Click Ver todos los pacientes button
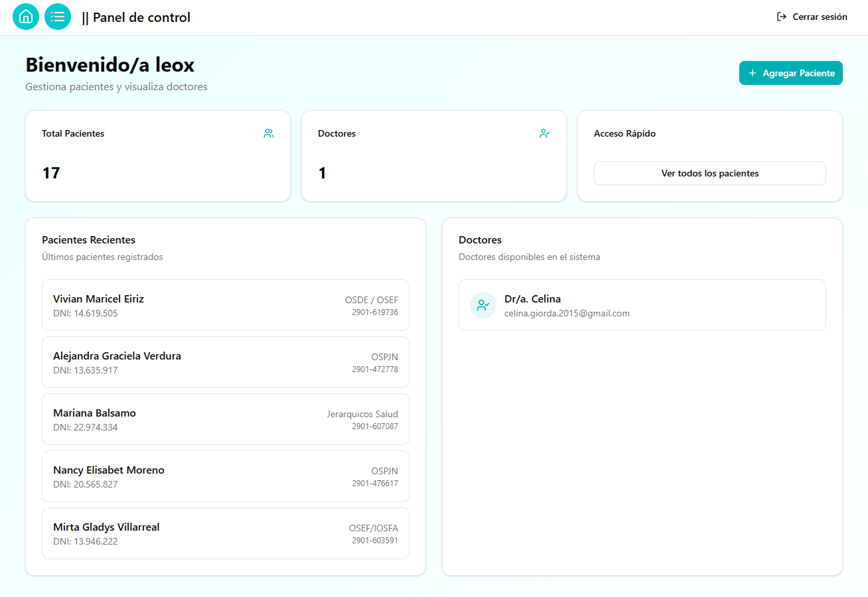This screenshot has height=597, width=868. pos(709,173)
